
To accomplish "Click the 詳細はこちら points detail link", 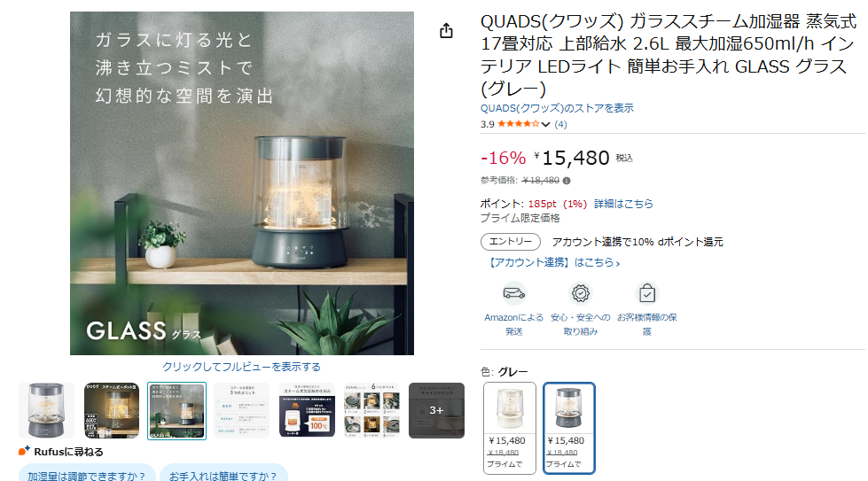I will point(623,204).
